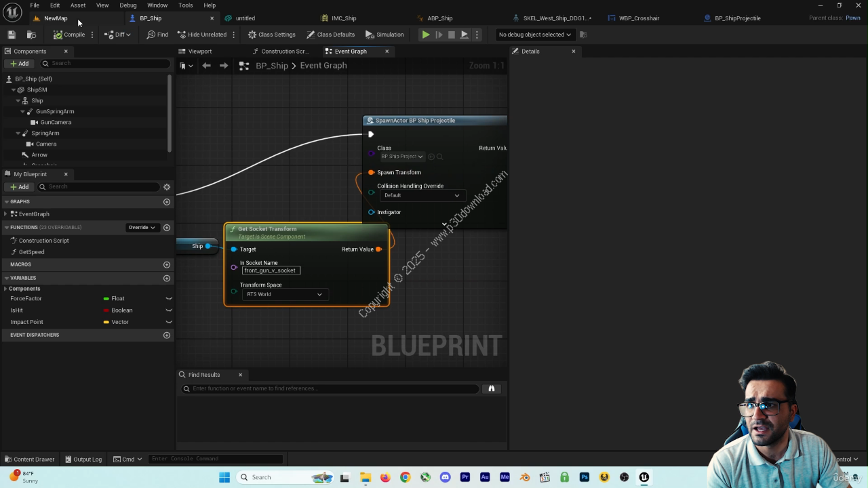Click the Stop simulation icon

[452, 35]
